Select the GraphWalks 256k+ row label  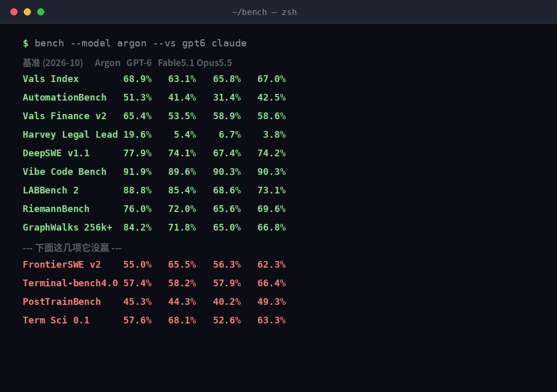tap(68, 227)
